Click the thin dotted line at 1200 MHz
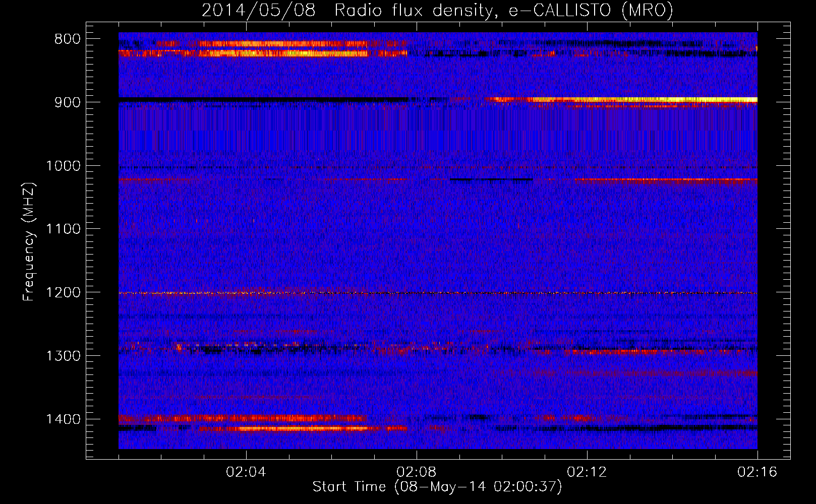This screenshot has width=816, height=504. pos(438,293)
